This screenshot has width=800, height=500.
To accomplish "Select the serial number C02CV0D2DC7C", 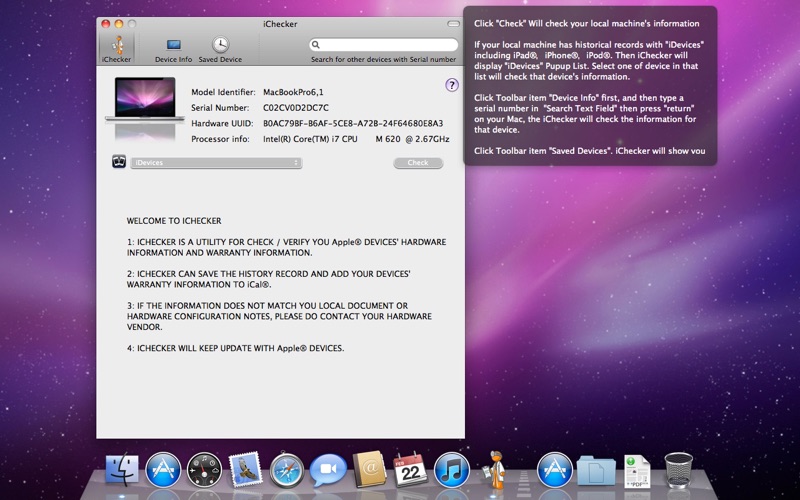I will pos(296,108).
